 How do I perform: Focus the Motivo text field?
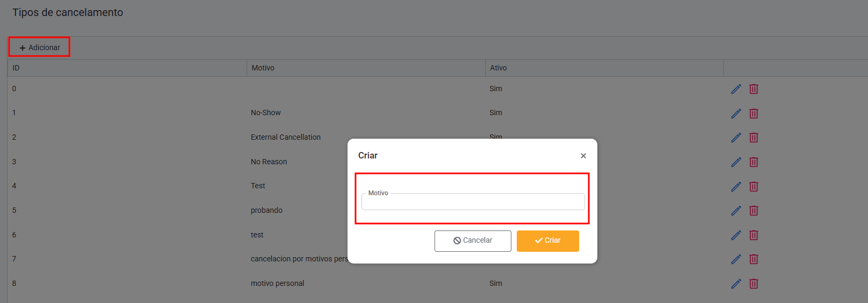[473, 202]
